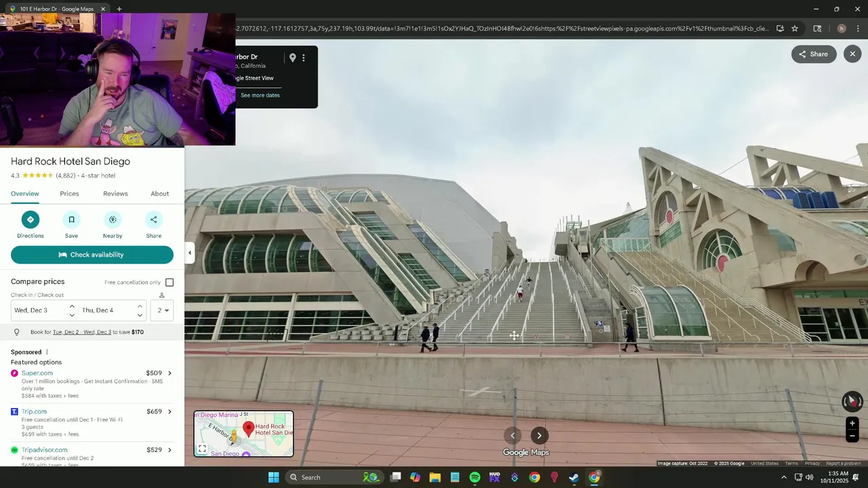Screen dimensions: 868x488
Task: Click the Privacy link at the bottom of Street View
Action: coord(812,464)
